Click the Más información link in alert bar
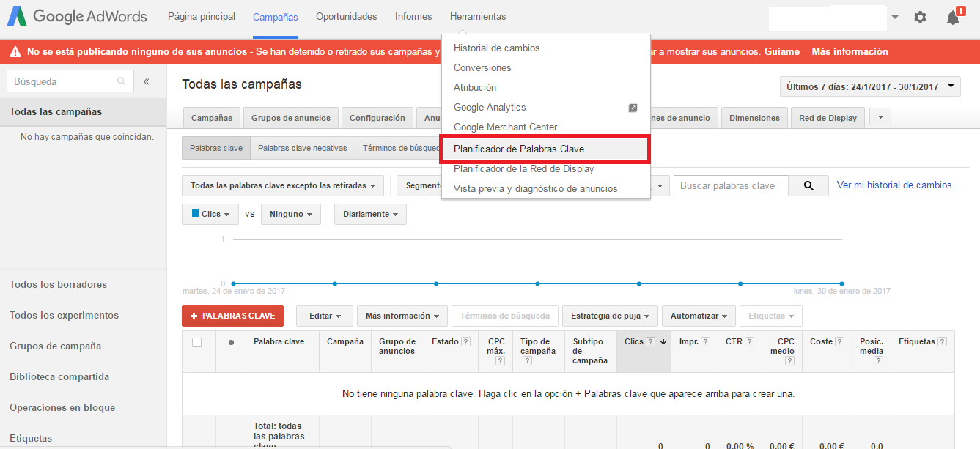The width and height of the screenshot is (980, 449). tap(850, 52)
